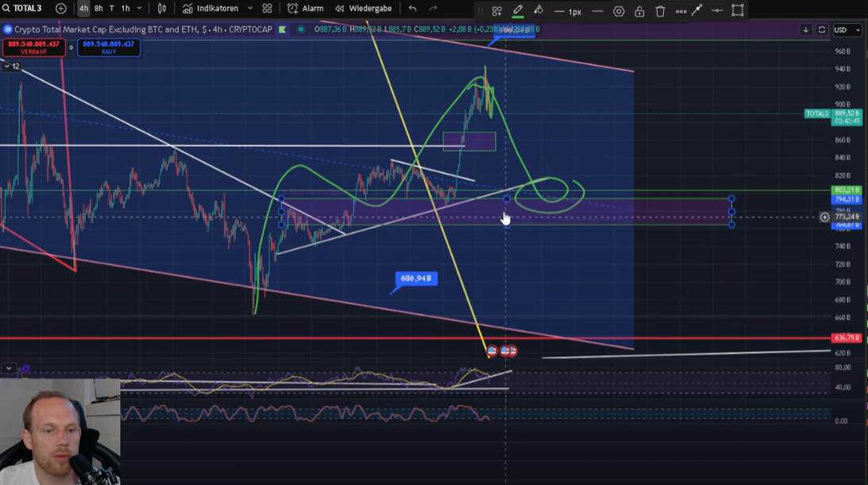Click the green 803,21 B price label
868x485 pixels.
(x=847, y=191)
